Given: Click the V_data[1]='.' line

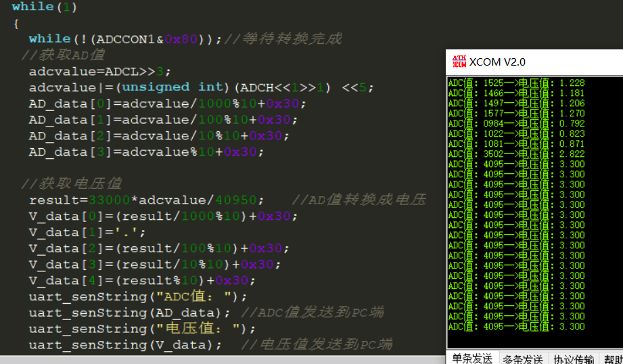Looking at the screenshot, I should coord(87,232).
